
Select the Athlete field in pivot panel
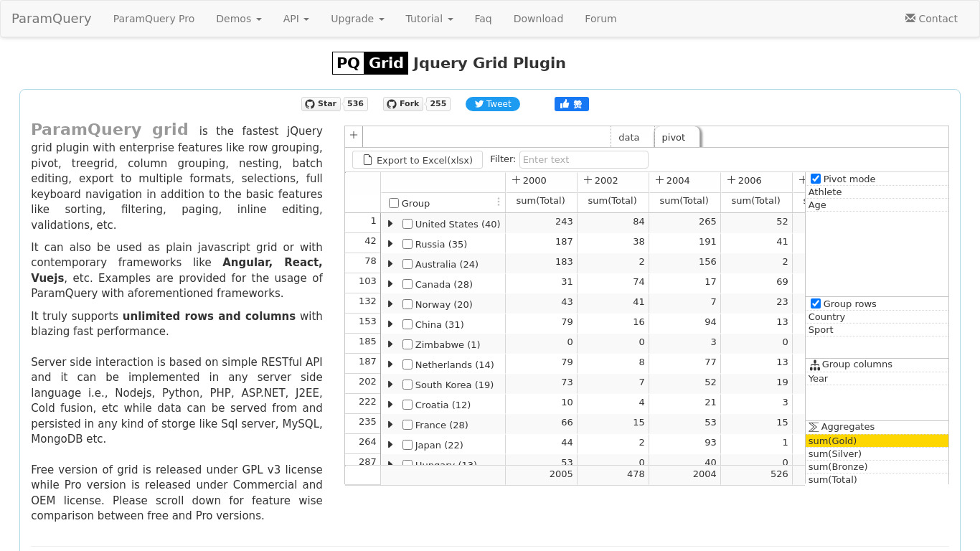(x=877, y=192)
